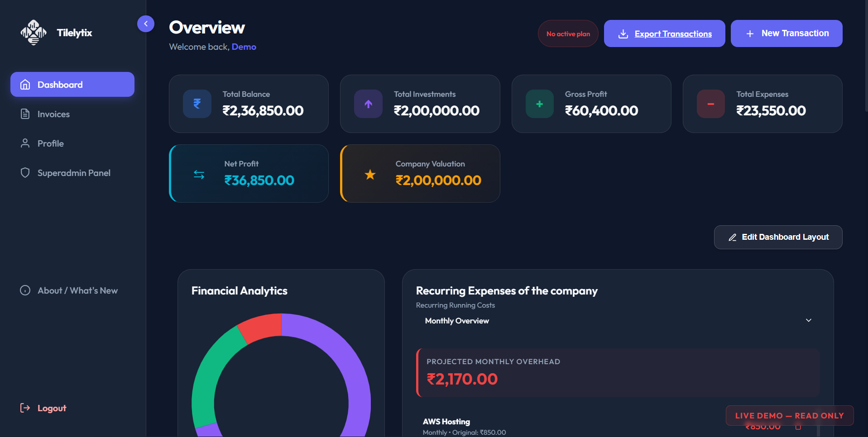Click the download icon in Export Transactions
Viewport: 868px width, 437px height.
(623, 34)
